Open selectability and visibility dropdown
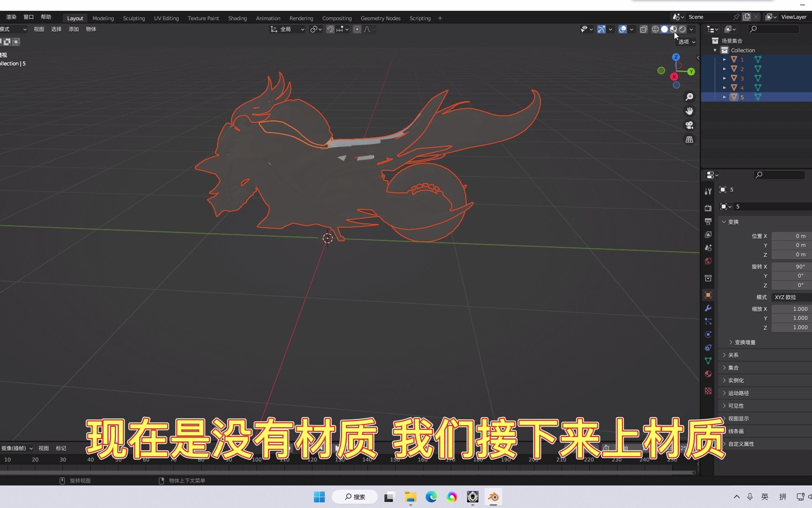This screenshot has height=508, width=812. (586, 29)
